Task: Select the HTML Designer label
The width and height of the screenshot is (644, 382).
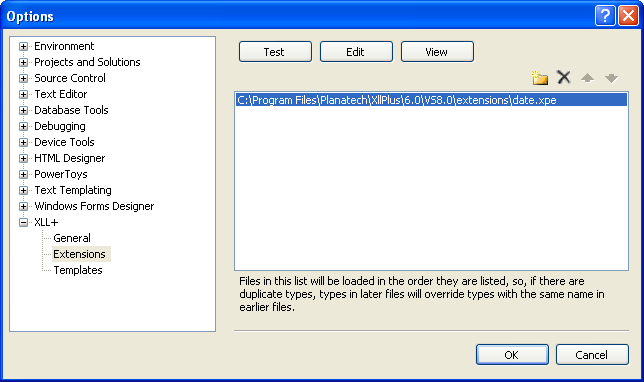Action: [69, 158]
